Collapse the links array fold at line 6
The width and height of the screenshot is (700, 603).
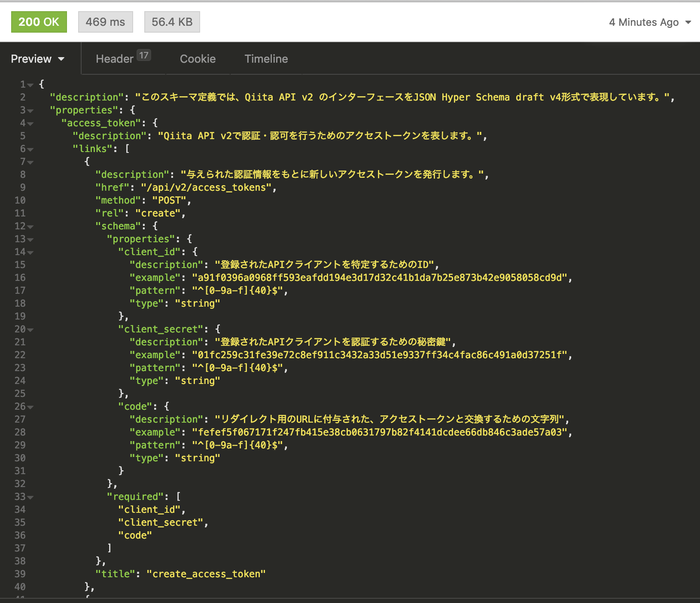30,149
